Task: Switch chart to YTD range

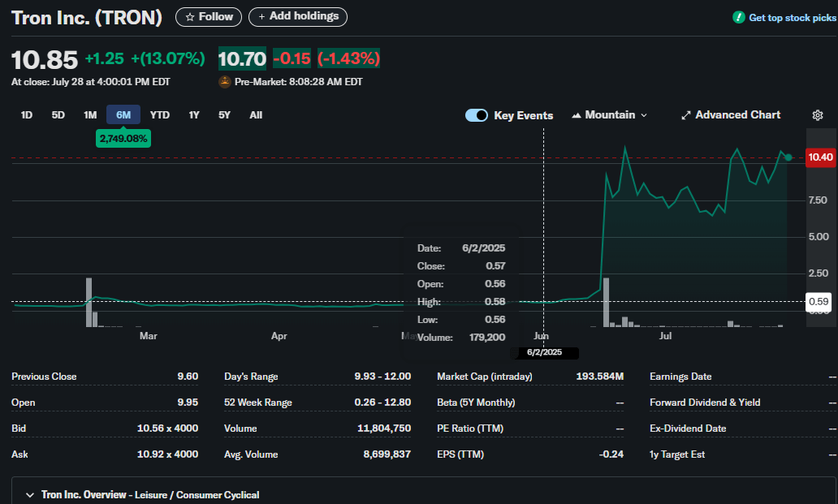Action: (159, 114)
